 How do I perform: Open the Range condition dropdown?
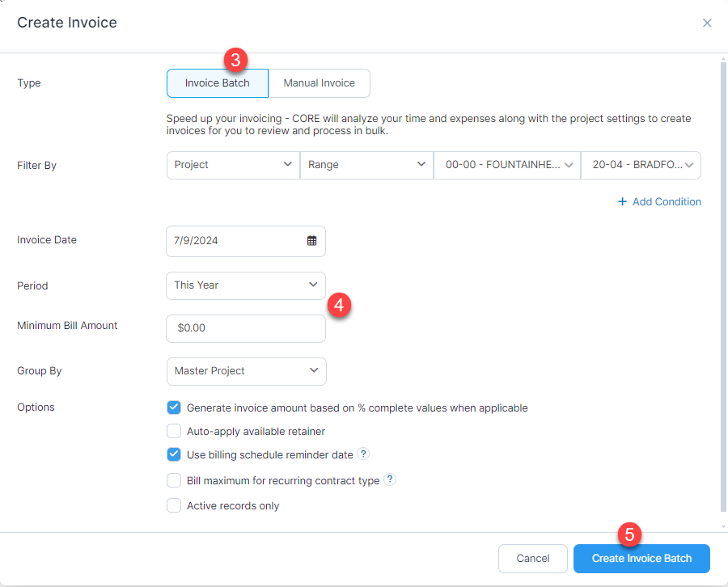[x=366, y=165]
